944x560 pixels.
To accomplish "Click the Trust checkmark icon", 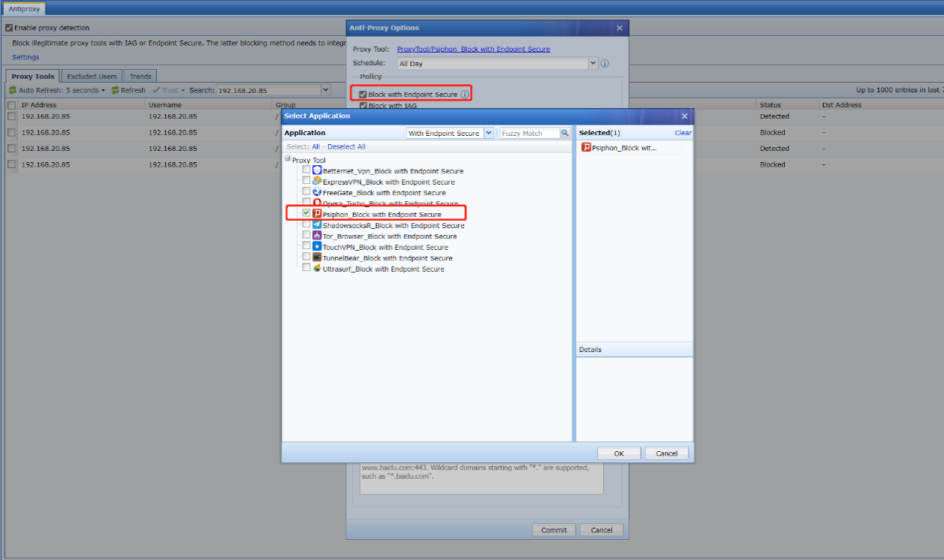I will pos(156,90).
